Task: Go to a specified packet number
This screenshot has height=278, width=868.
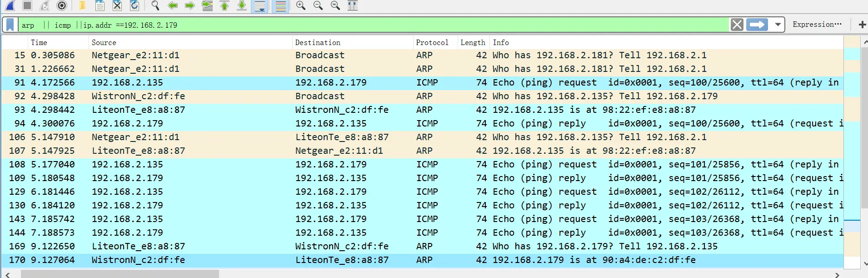Action: (207, 5)
